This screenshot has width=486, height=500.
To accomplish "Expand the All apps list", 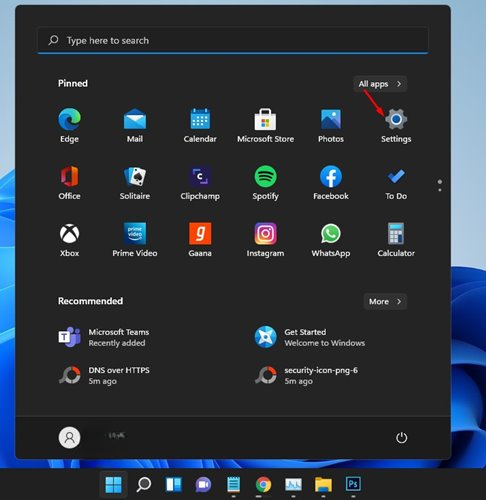I will [x=380, y=84].
